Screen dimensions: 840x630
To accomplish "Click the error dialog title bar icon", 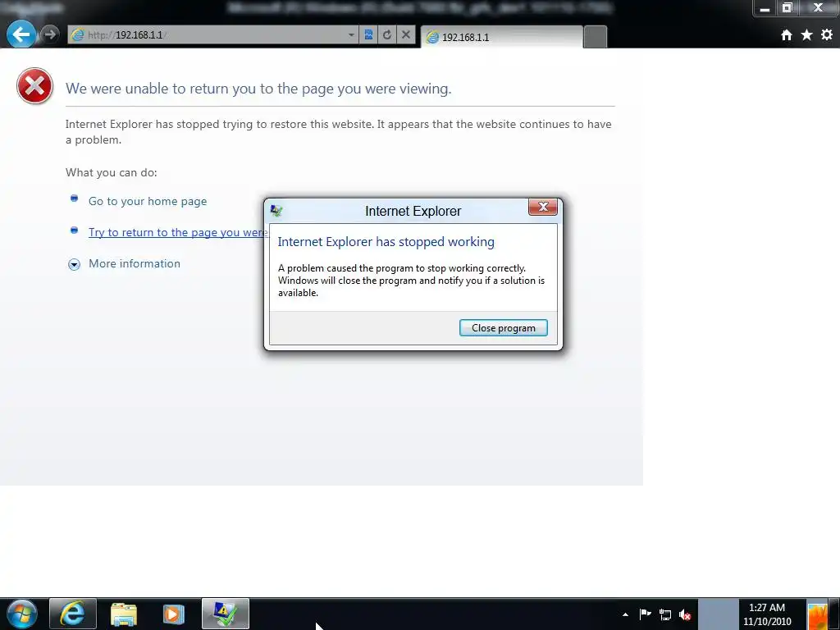I will (x=276, y=211).
